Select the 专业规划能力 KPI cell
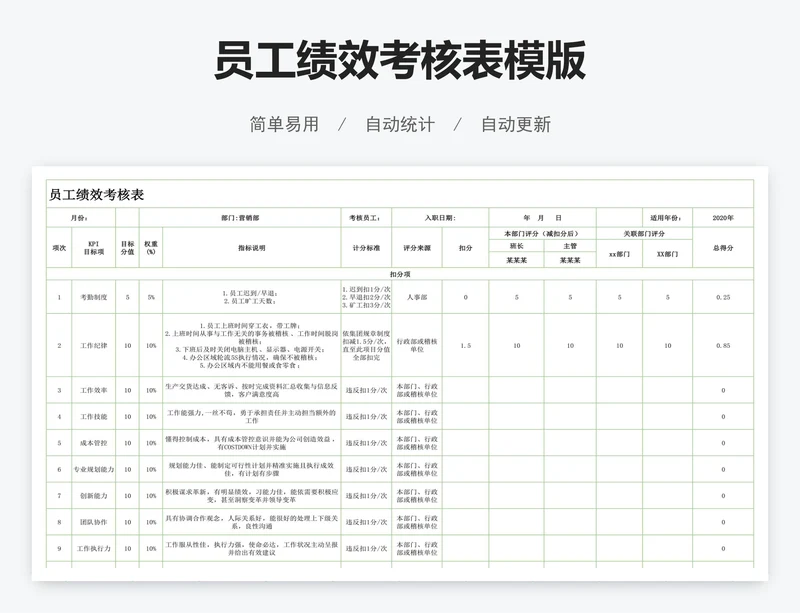Image resolution: width=800 pixels, height=613 pixels. click(93, 469)
